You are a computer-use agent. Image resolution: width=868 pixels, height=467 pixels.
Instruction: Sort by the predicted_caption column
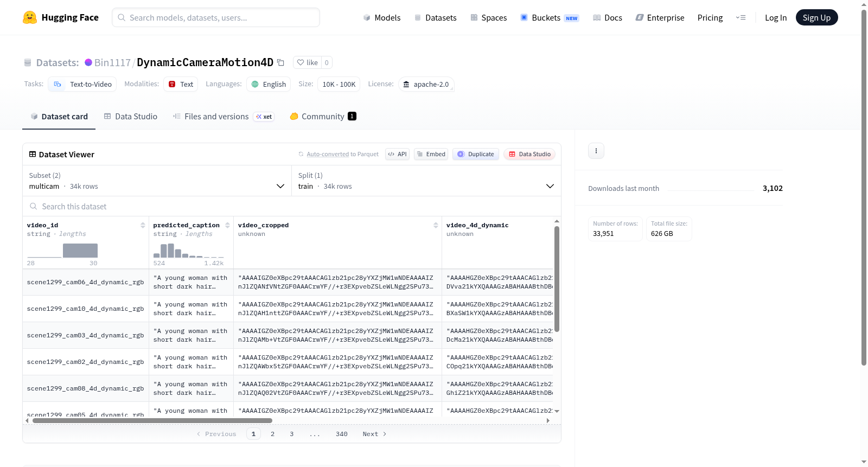tap(227, 225)
